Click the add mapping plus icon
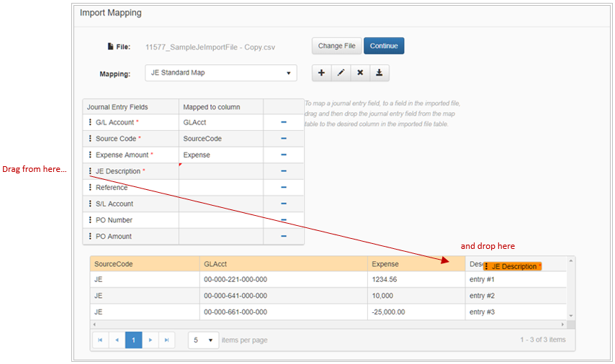615x364 pixels. pyautogui.click(x=321, y=73)
